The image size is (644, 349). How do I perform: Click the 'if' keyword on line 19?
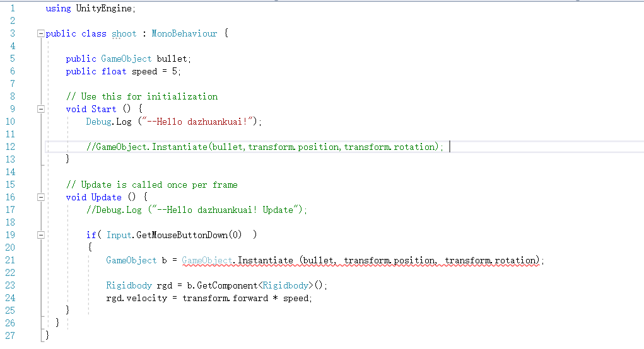(91, 235)
